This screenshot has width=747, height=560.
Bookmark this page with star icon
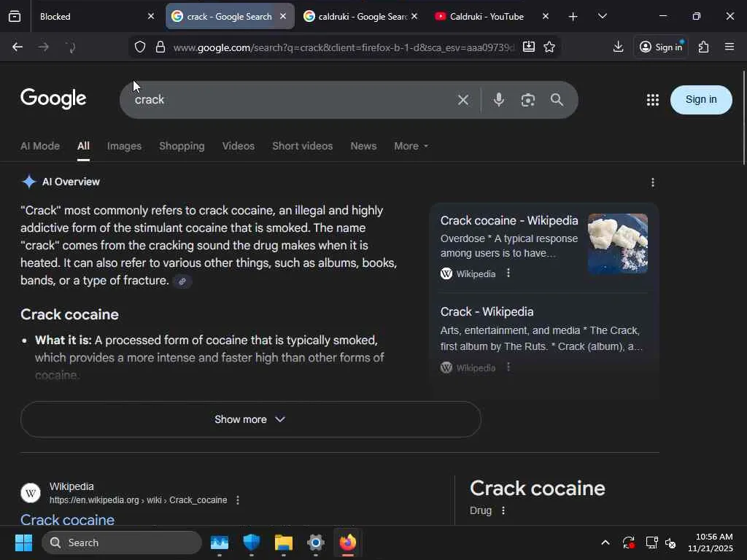(x=549, y=47)
